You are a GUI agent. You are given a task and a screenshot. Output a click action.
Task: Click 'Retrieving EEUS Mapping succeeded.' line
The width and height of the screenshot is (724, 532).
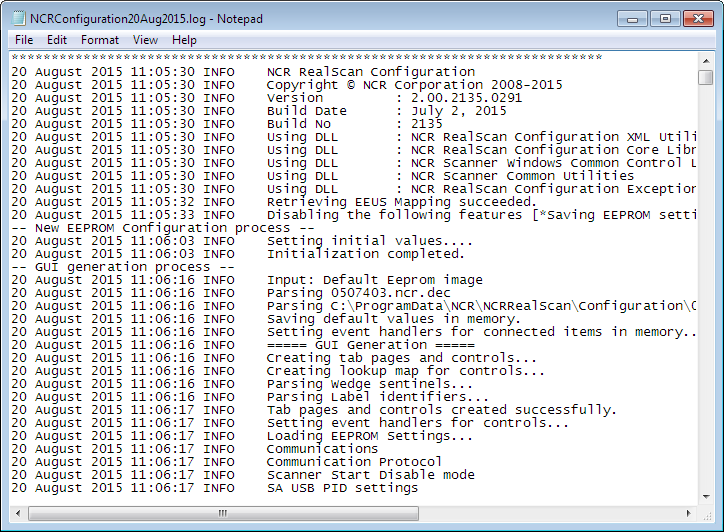pyautogui.click(x=402, y=202)
